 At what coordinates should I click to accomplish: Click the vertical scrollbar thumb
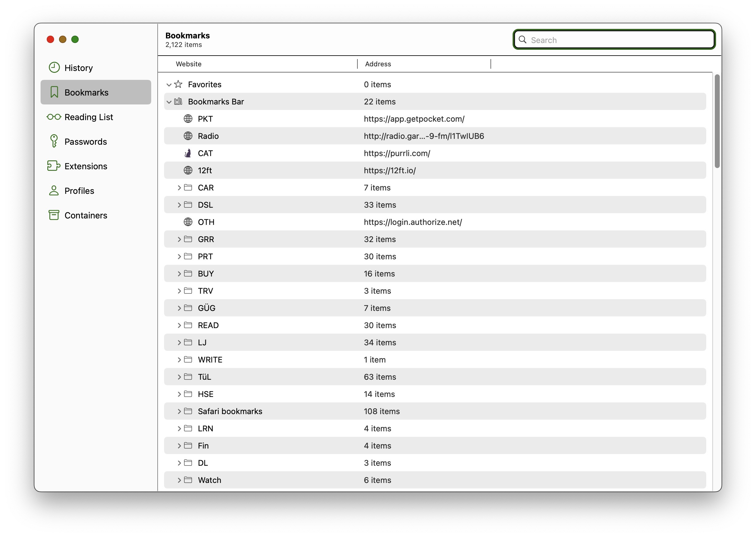click(717, 121)
